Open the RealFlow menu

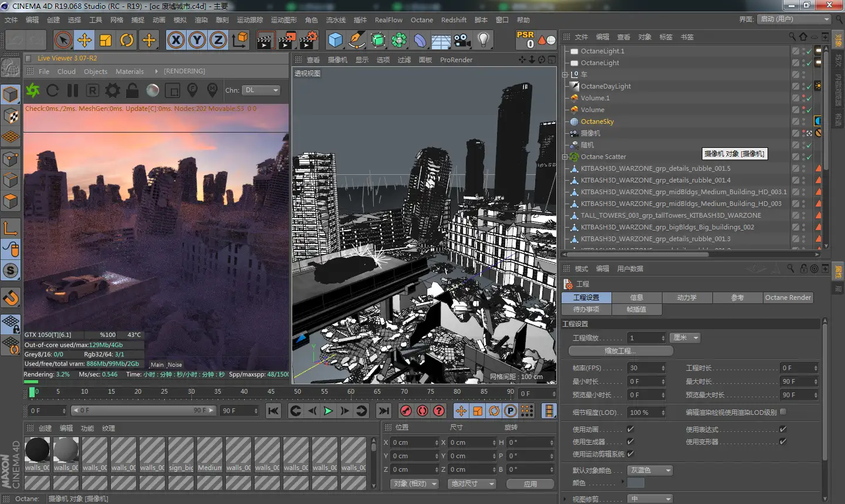click(388, 20)
